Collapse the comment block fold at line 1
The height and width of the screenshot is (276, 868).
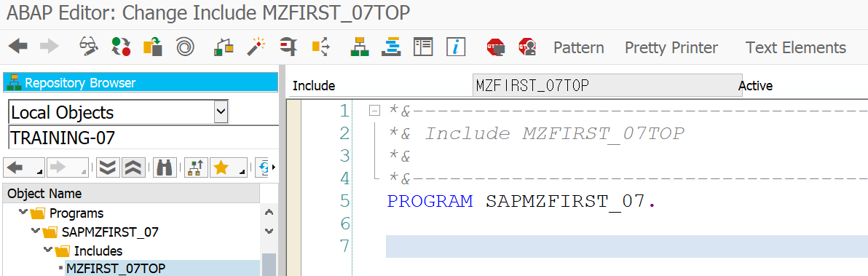coord(375,111)
